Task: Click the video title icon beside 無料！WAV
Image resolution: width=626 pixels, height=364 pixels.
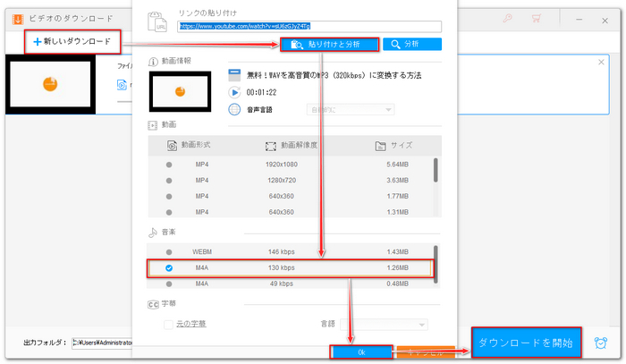Action: pyautogui.click(x=234, y=75)
